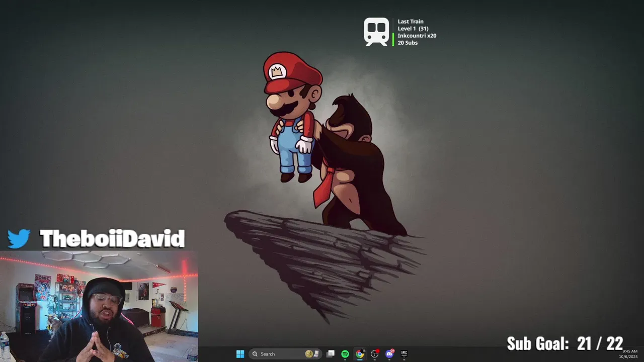Click the train icon in the hype train widget

pos(376,32)
